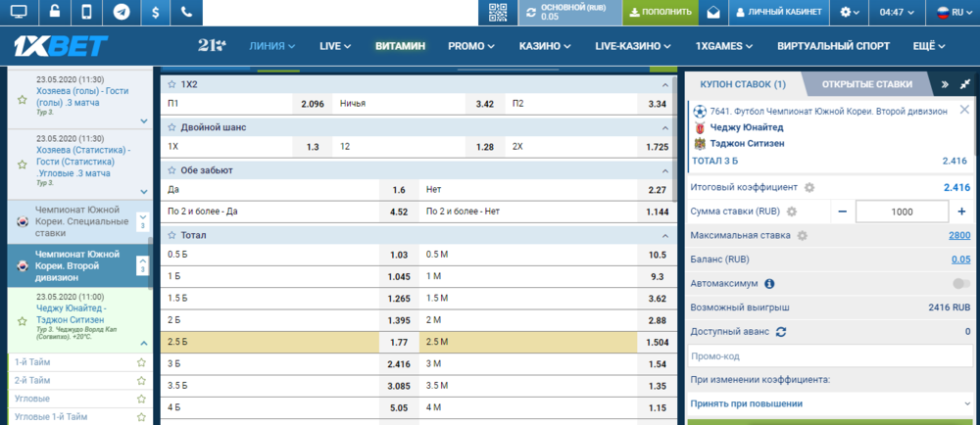
Task: Open the LIVE menu
Action: 335,46
